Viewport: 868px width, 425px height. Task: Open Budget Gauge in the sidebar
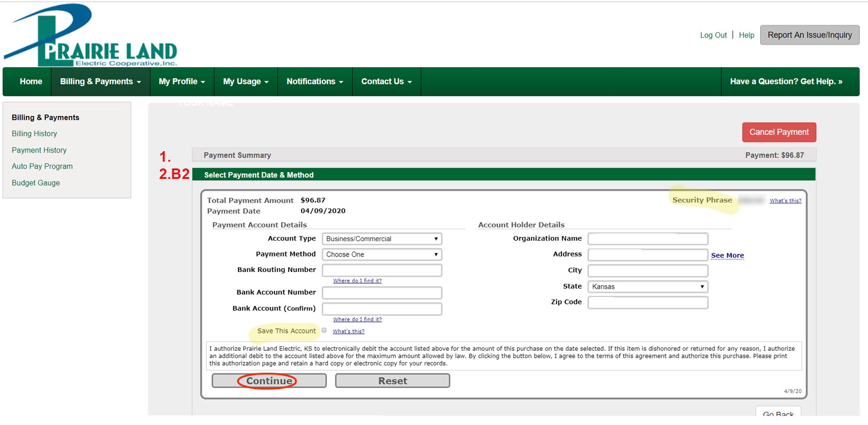click(x=36, y=183)
